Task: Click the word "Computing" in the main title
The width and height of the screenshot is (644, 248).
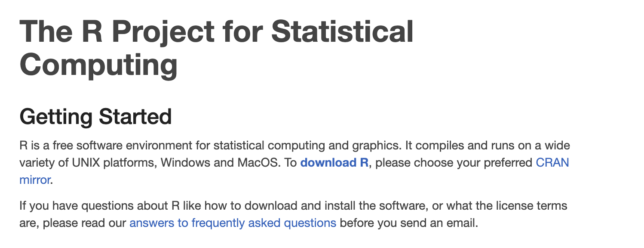Action: [x=98, y=65]
